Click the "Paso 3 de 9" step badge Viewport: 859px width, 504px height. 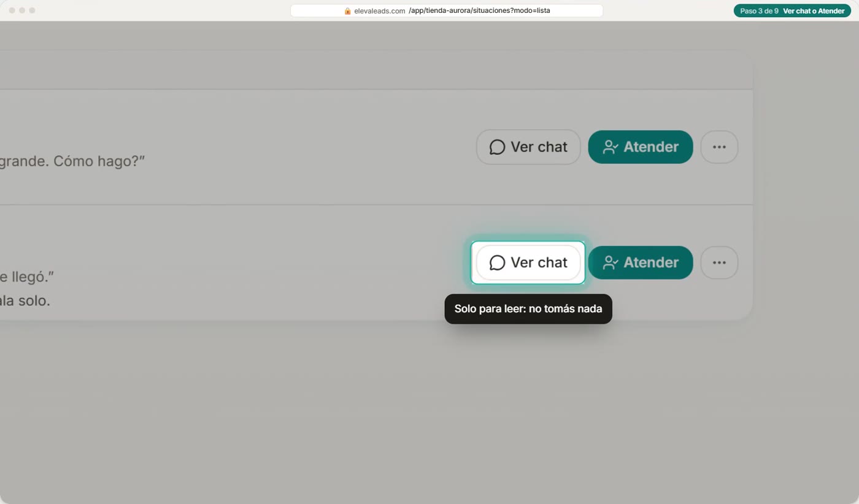759,11
